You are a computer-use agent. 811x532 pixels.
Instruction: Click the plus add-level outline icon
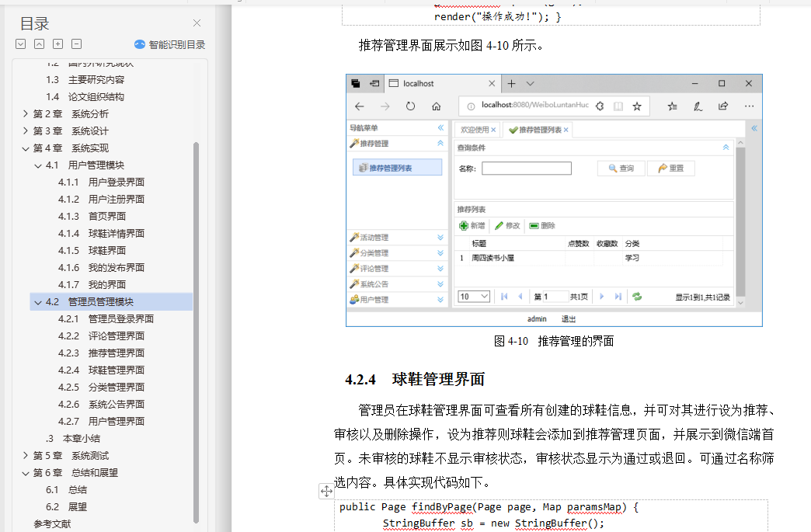coord(58,44)
